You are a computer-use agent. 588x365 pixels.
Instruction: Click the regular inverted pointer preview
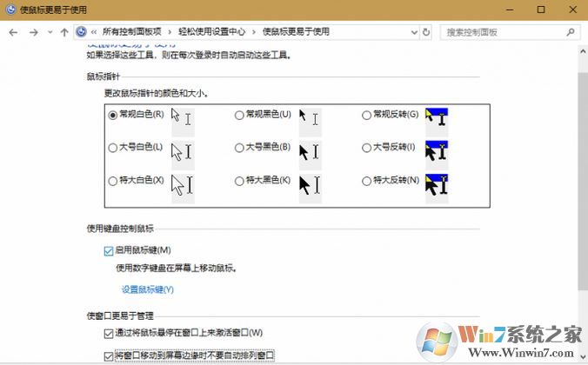pyautogui.click(x=437, y=122)
